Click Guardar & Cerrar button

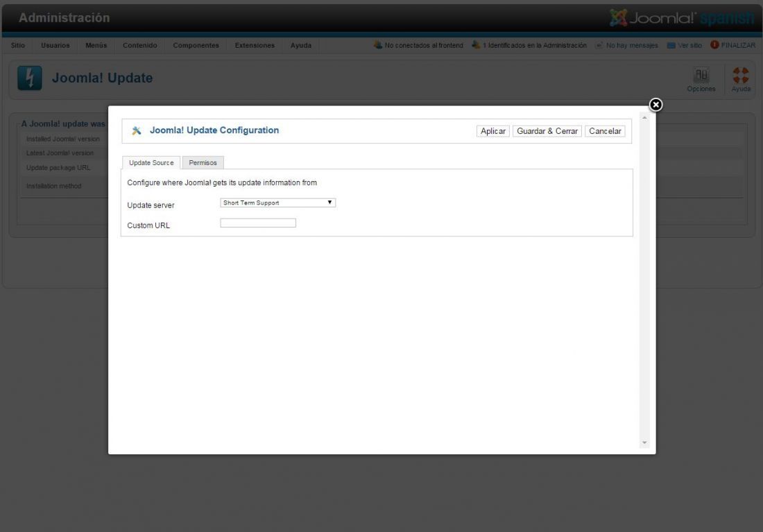tap(547, 131)
